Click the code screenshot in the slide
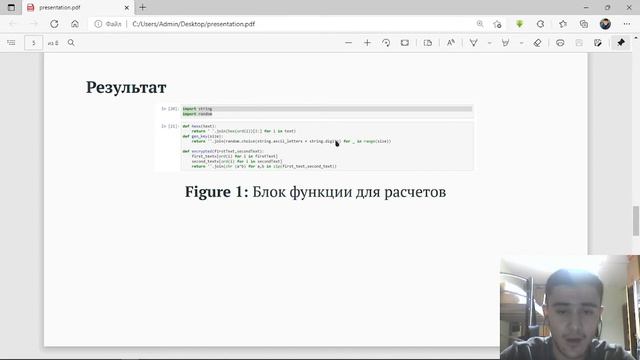Viewport: 640px width, 360px height. click(x=315, y=138)
